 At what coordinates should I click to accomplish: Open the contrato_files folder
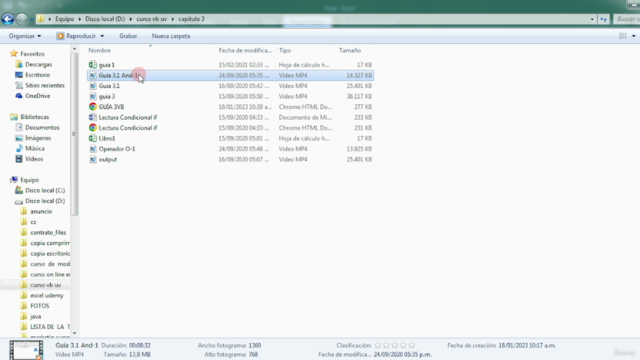point(48,232)
